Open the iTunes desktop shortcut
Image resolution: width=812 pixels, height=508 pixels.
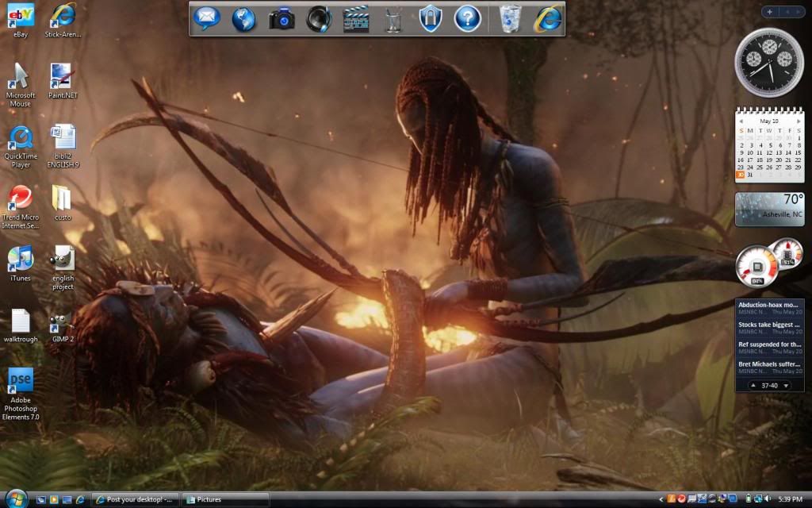(x=21, y=259)
